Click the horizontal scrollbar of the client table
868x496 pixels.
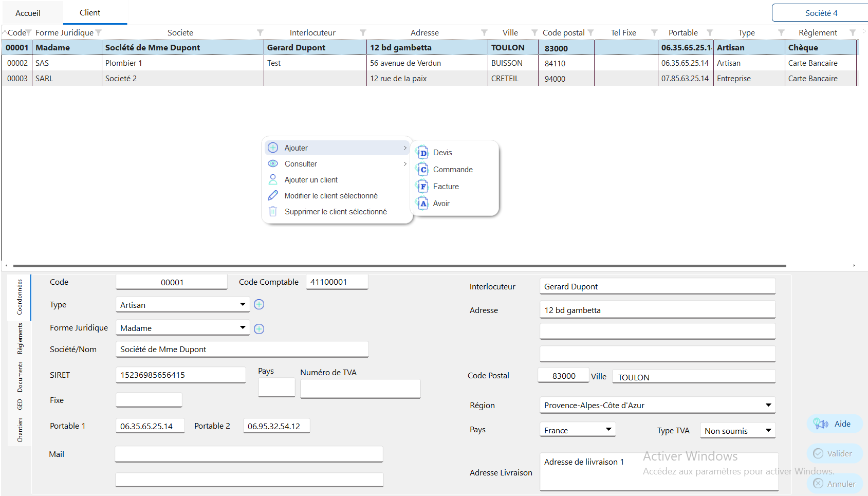click(x=399, y=266)
